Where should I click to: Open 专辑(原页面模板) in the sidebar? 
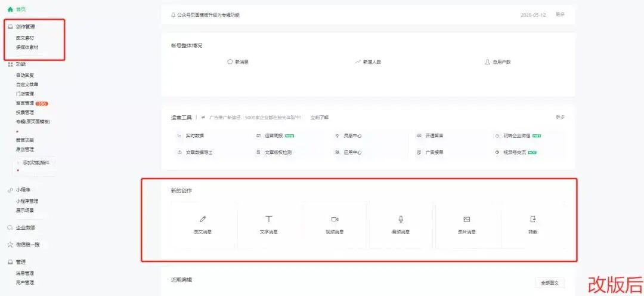point(33,122)
